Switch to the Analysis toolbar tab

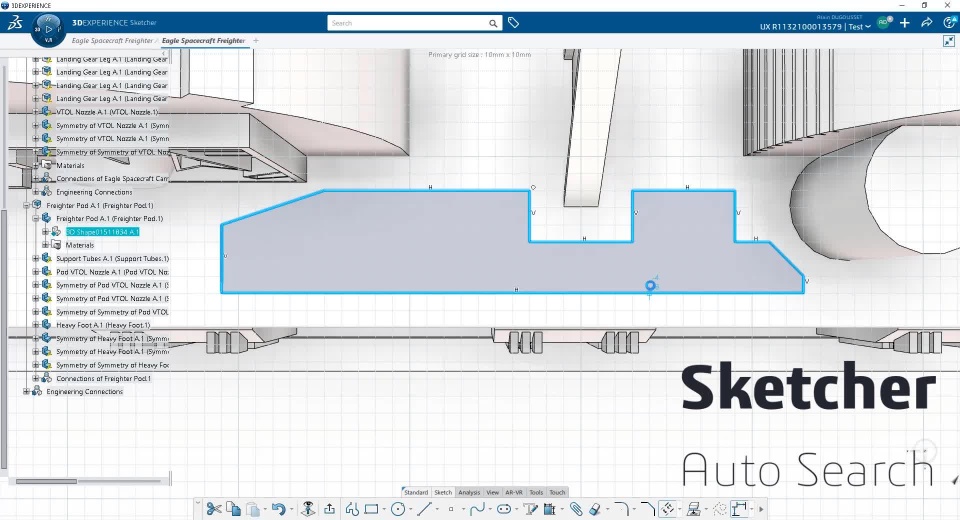pyautogui.click(x=469, y=492)
